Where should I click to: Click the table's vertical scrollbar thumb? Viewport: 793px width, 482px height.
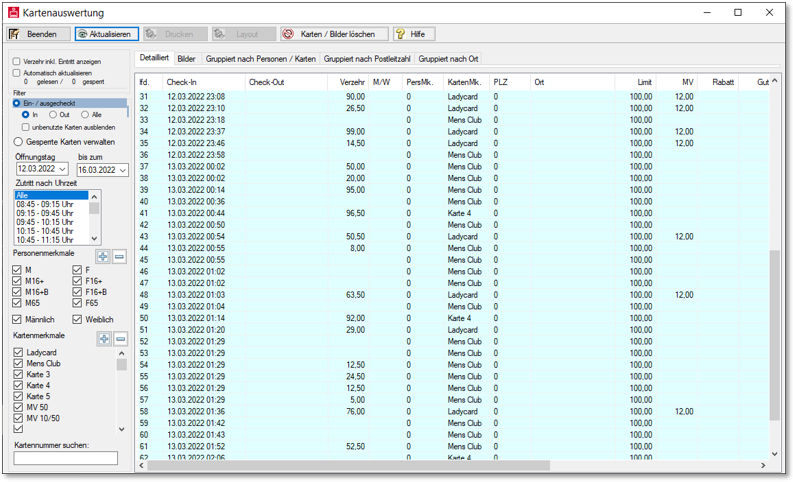pyautogui.click(x=774, y=335)
